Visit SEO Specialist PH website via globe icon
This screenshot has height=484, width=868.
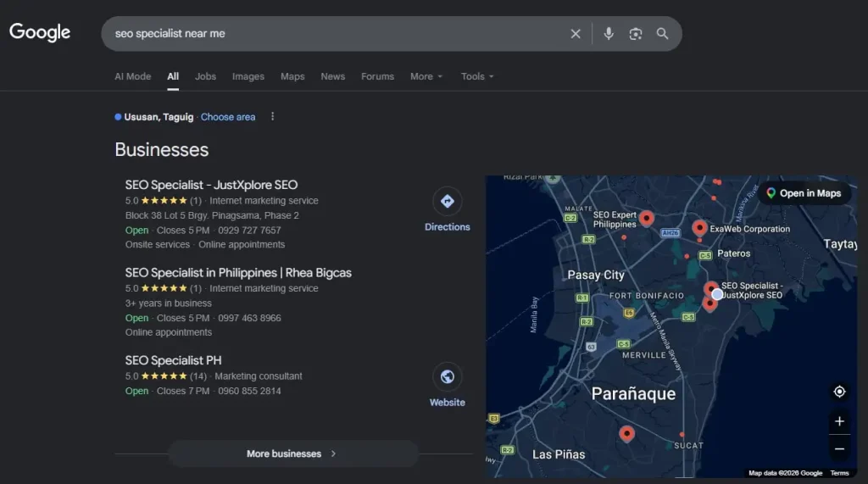click(448, 386)
